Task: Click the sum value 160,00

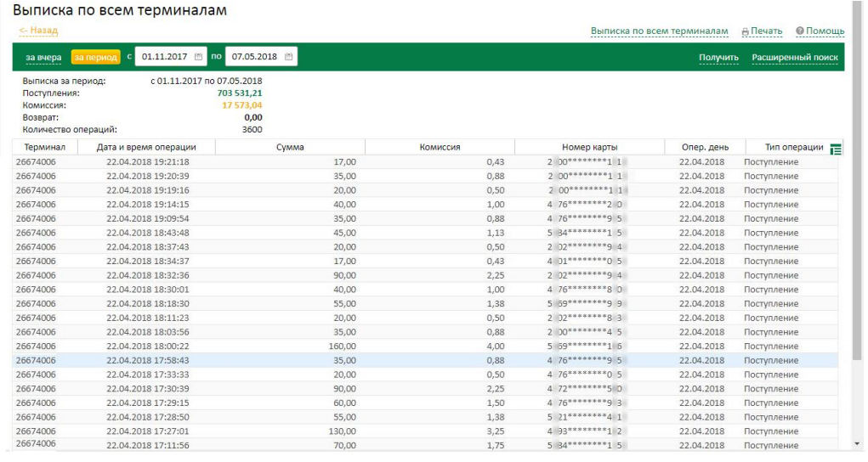Action: point(343,346)
